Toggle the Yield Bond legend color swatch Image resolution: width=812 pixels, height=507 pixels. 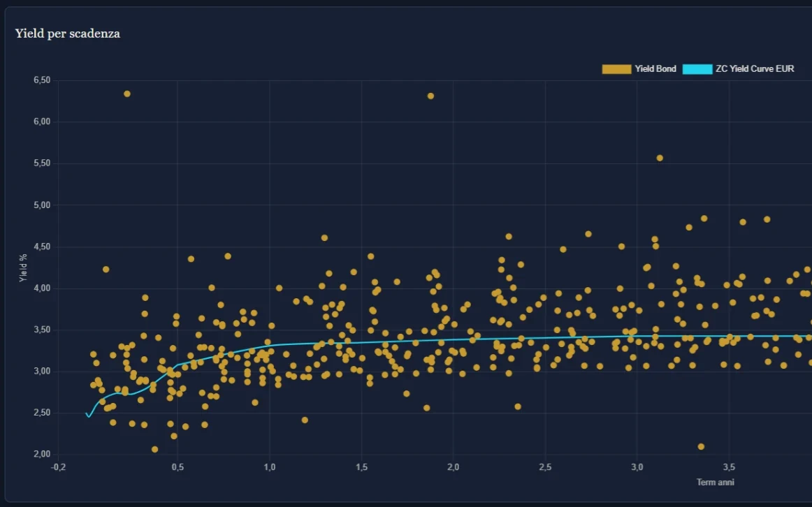(616, 69)
